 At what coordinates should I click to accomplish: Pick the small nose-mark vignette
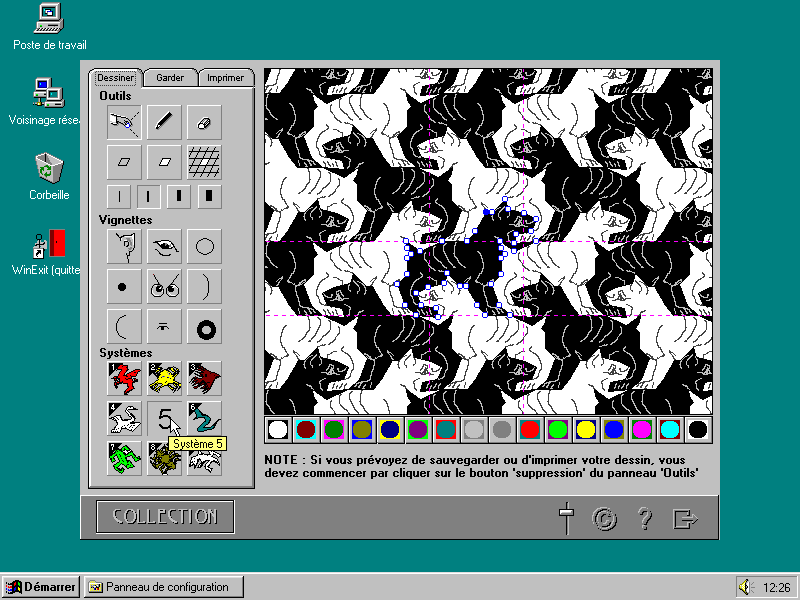164,327
